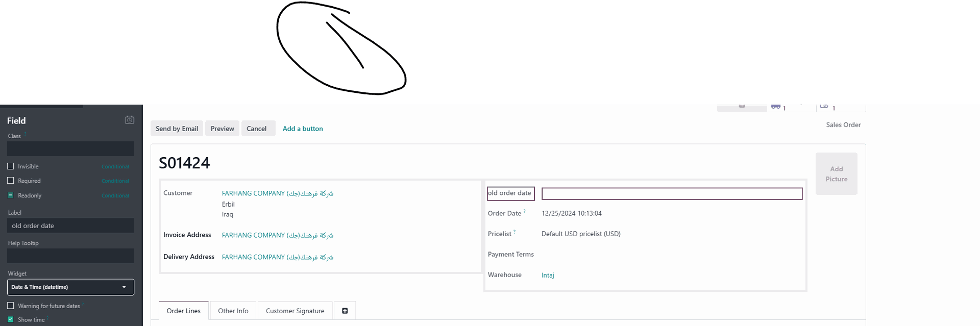The height and width of the screenshot is (326, 980).
Task: Click the Sales Order status label
Action: (843, 124)
